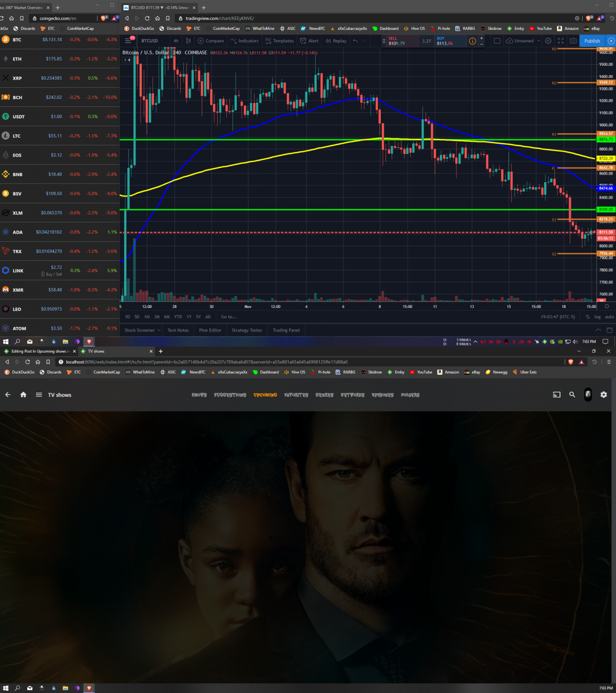
Task: Open the Suggestions tab in Emby
Action: (x=230, y=395)
